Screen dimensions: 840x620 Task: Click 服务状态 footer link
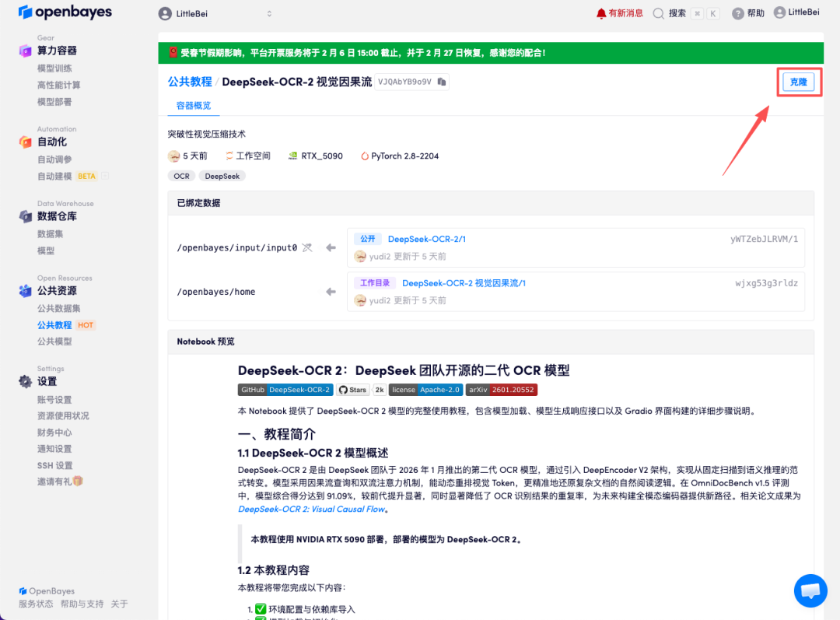[x=36, y=604]
